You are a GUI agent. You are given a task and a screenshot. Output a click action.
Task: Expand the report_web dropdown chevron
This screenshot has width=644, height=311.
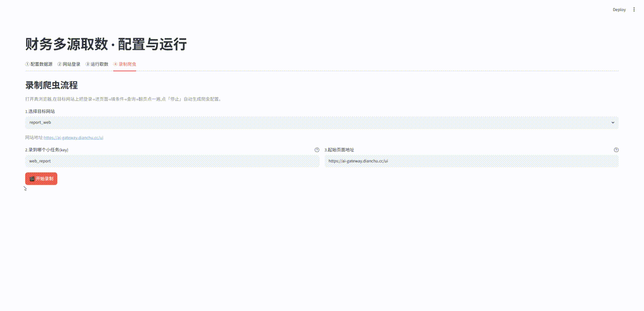click(613, 122)
